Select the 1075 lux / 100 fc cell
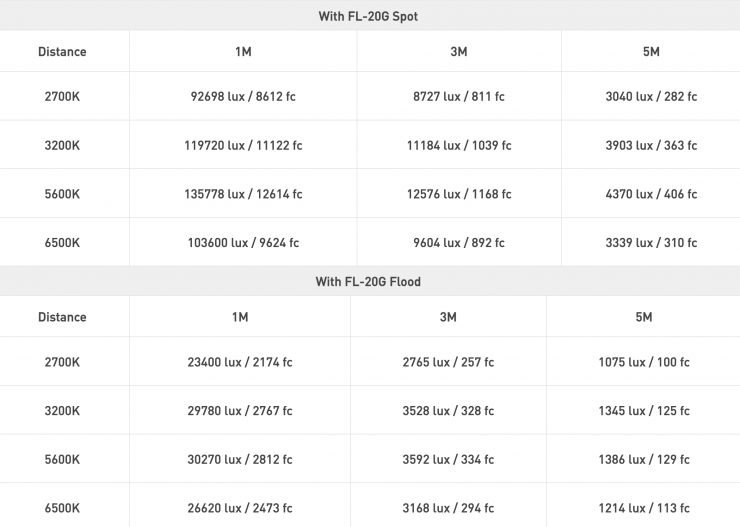 click(643, 362)
